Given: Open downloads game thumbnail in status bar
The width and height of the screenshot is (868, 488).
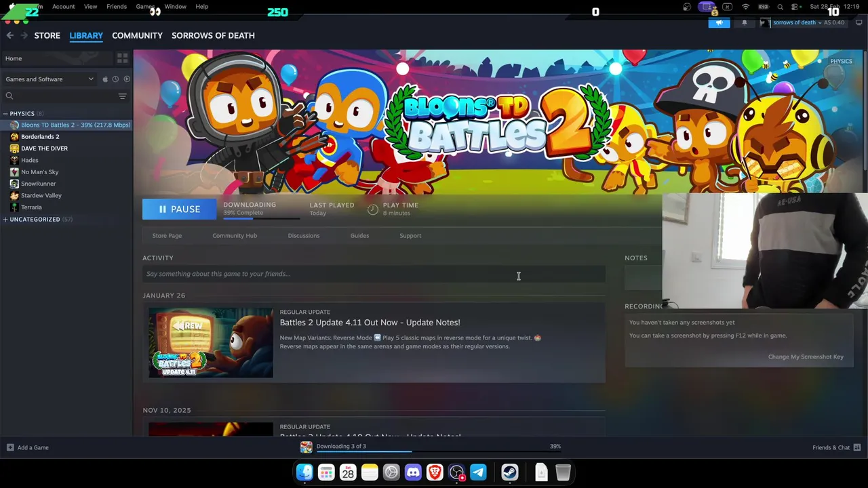Looking at the screenshot, I should coord(307,447).
